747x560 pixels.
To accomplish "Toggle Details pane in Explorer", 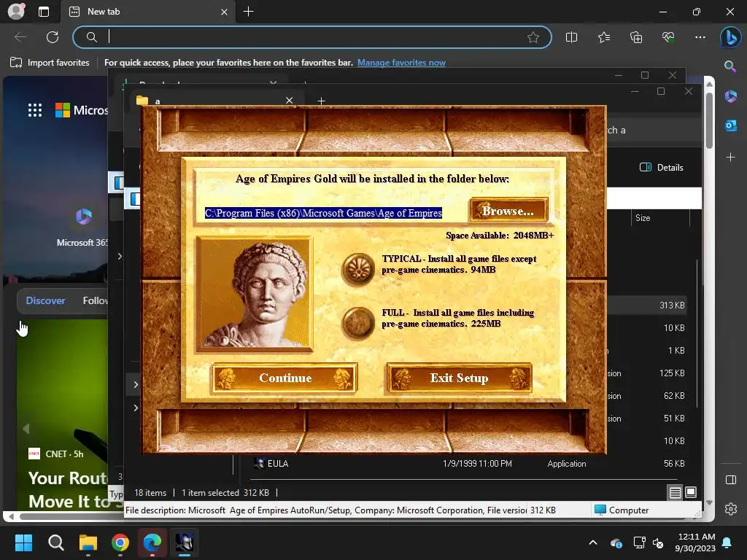I will [661, 167].
